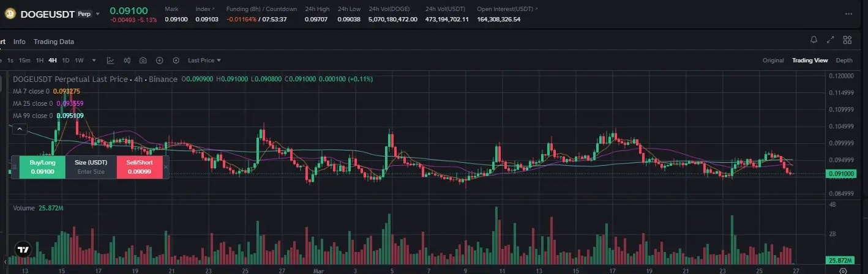Viewport: 868px width, 274px height.
Task: Click the green 25.872M volume axis tag
Action: tap(839, 260)
